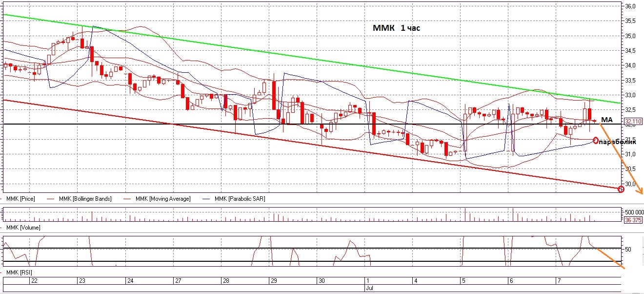Select date 4 on the time axis
The image size is (644, 294).
coord(416,281)
